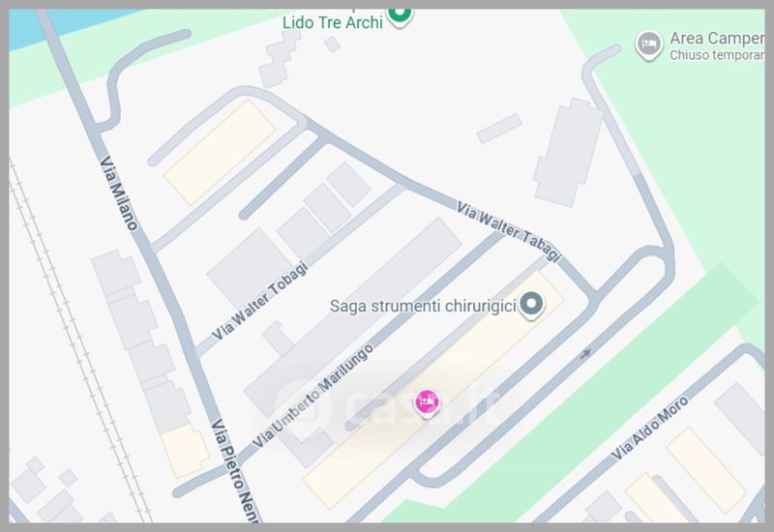Click the Saga strumenti chirurigici pin icon
Viewport: 774px width, 532px height.
pos(531,305)
